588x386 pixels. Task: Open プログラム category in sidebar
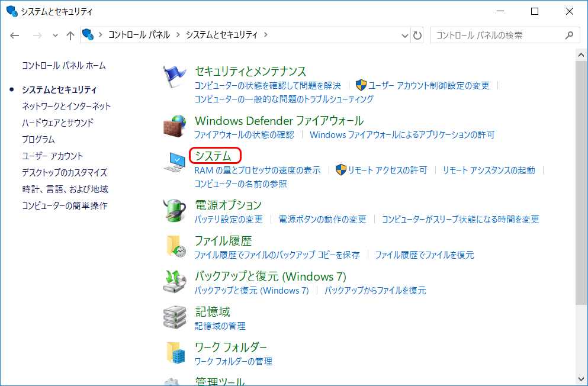(x=38, y=139)
